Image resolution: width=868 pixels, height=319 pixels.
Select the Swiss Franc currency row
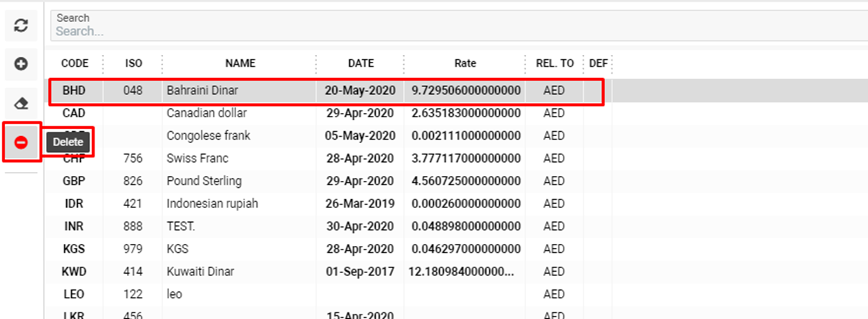point(197,158)
